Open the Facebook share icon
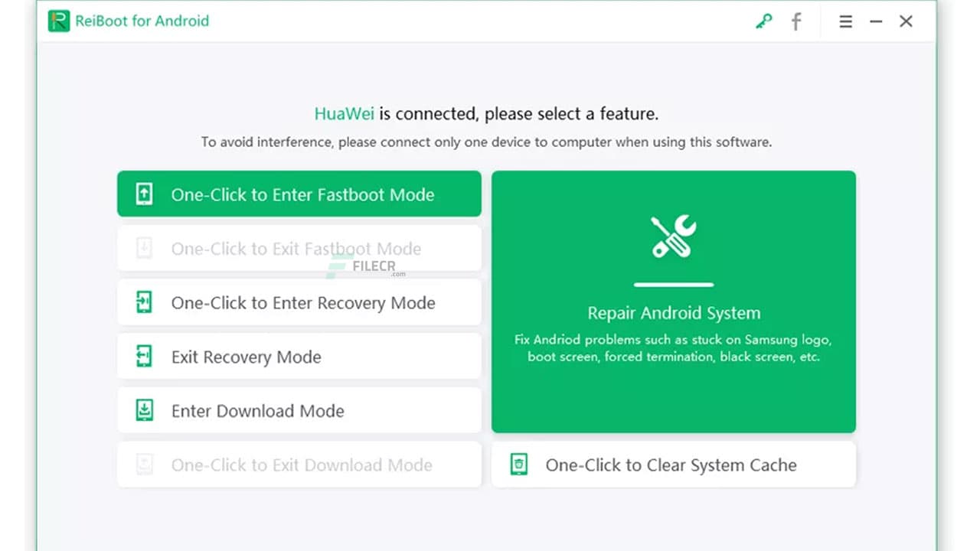980x551 pixels. pyautogui.click(x=796, y=21)
